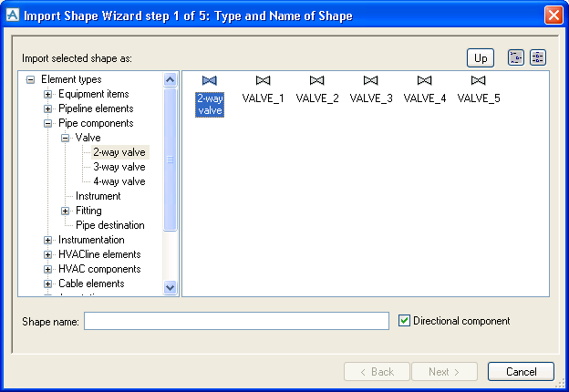Select 3-way valve in the tree

click(119, 167)
